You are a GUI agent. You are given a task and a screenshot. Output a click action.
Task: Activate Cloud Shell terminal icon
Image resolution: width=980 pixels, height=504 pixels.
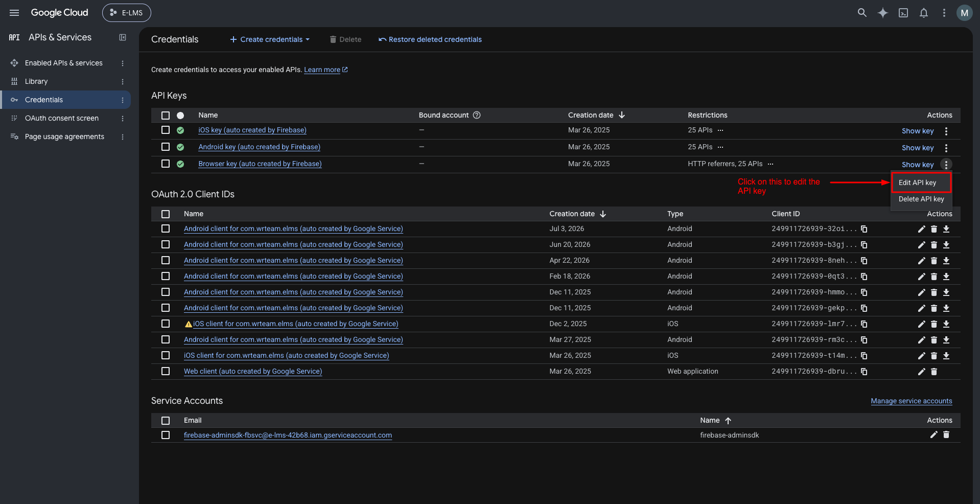coord(903,13)
